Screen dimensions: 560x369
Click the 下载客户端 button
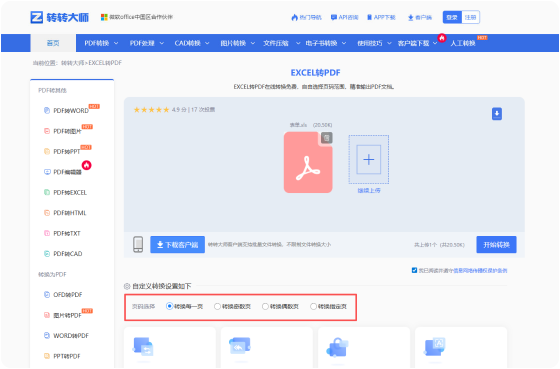(x=178, y=245)
